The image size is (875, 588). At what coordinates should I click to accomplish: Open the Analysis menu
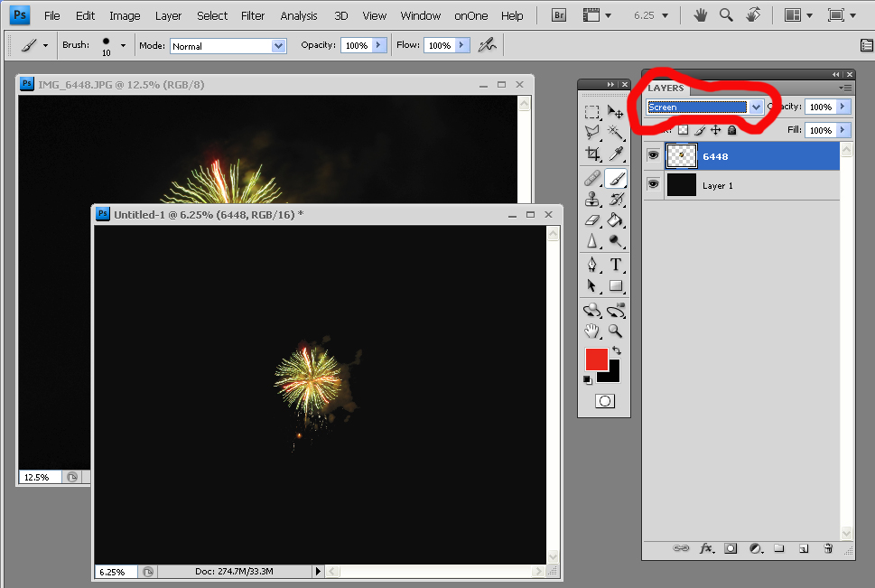pyautogui.click(x=298, y=15)
